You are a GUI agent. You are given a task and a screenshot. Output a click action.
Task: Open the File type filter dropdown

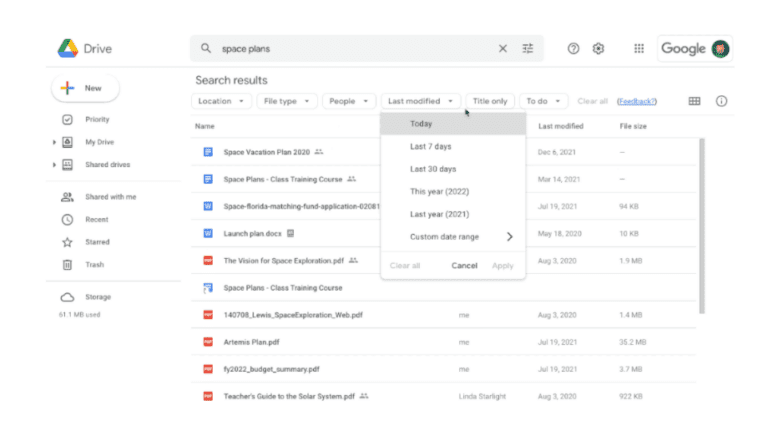tap(287, 101)
